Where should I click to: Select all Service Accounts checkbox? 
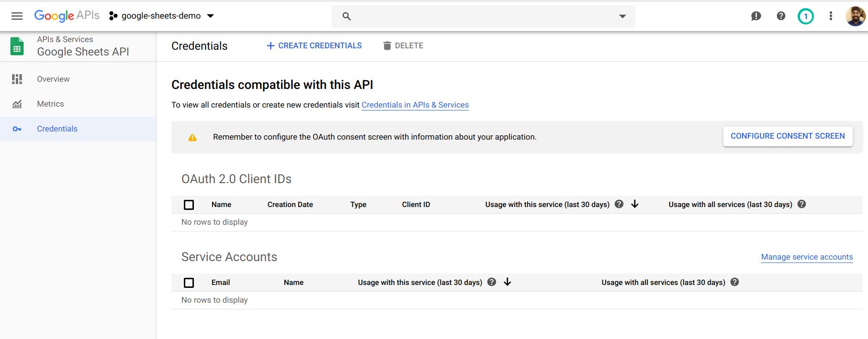click(x=189, y=283)
